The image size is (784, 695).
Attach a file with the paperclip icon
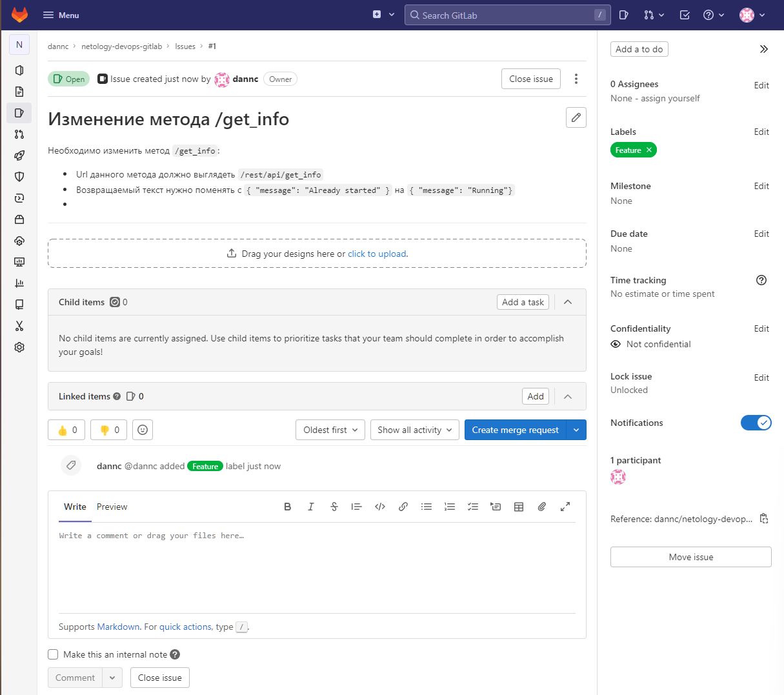[x=541, y=507]
